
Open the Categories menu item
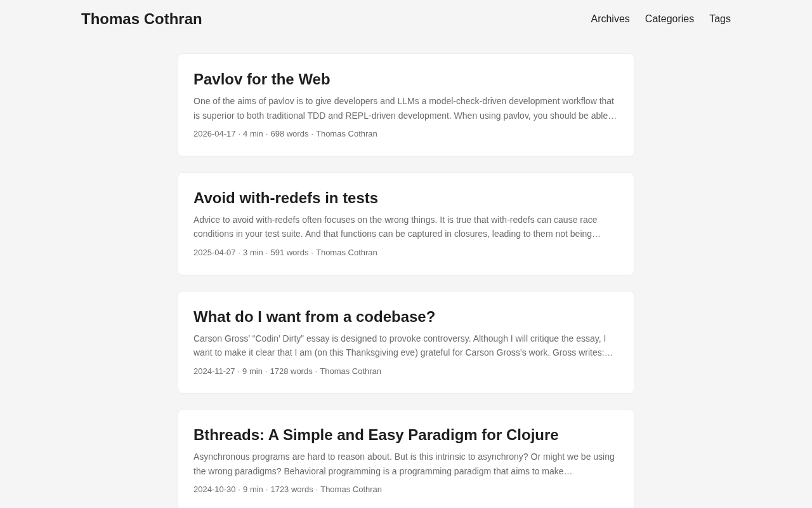click(x=669, y=19)
